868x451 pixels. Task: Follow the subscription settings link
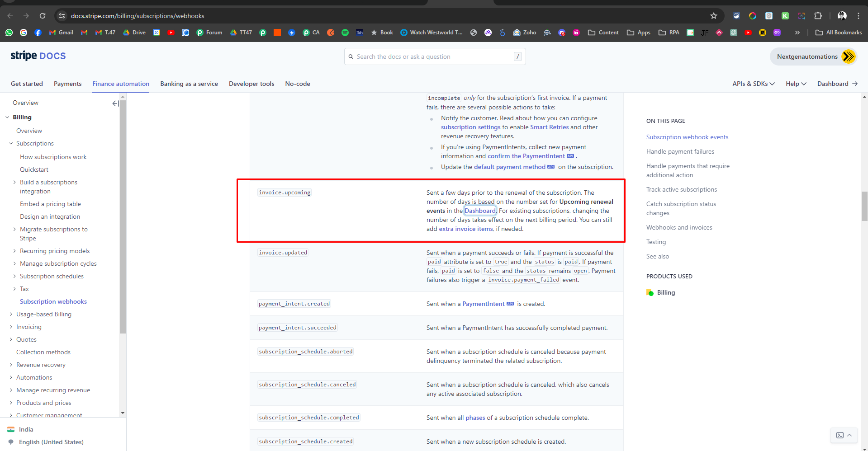pos(471,127)
